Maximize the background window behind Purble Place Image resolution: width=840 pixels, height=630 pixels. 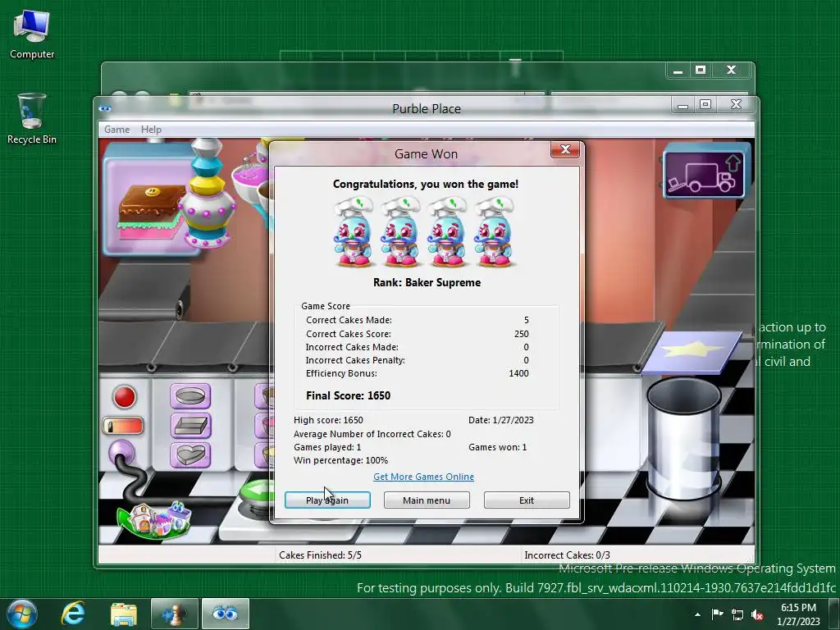701,70
